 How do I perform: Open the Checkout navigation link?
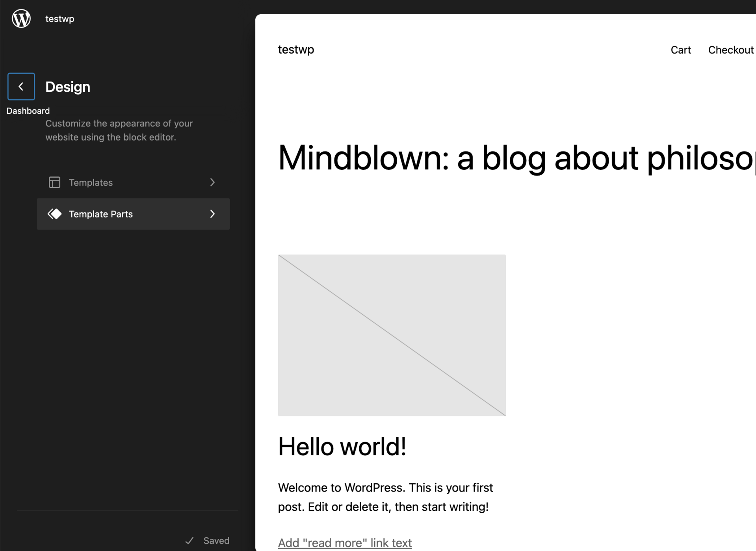(731, 50)
